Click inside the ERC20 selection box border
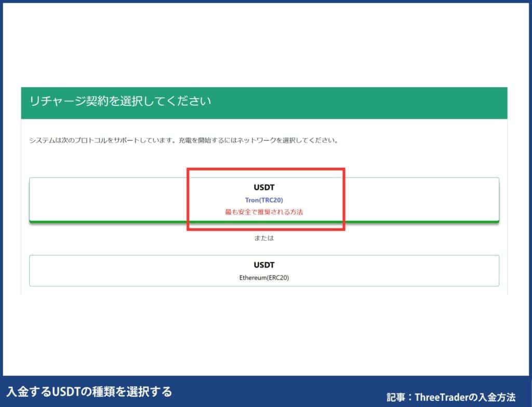Viewport: 532px width, 407px height. [x=104, y=270]
